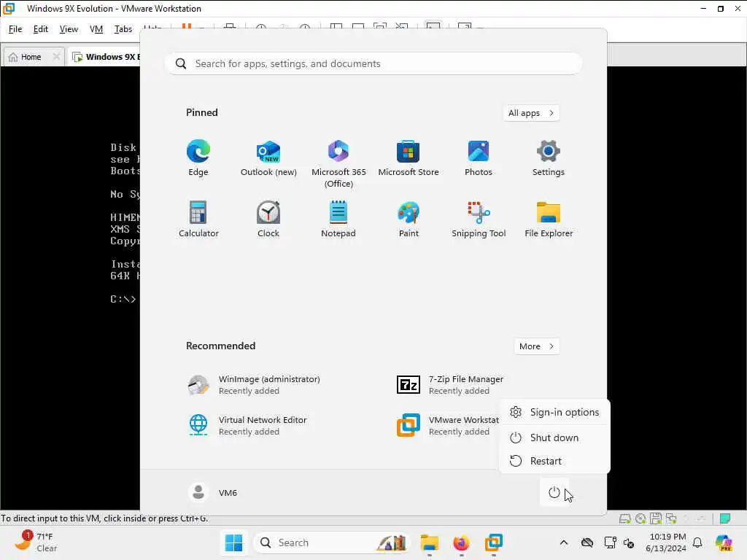The height and width of the screenshot is (560, 747).
Task: Click the Windows Start button on taskbar
Action: click(233, 542)
